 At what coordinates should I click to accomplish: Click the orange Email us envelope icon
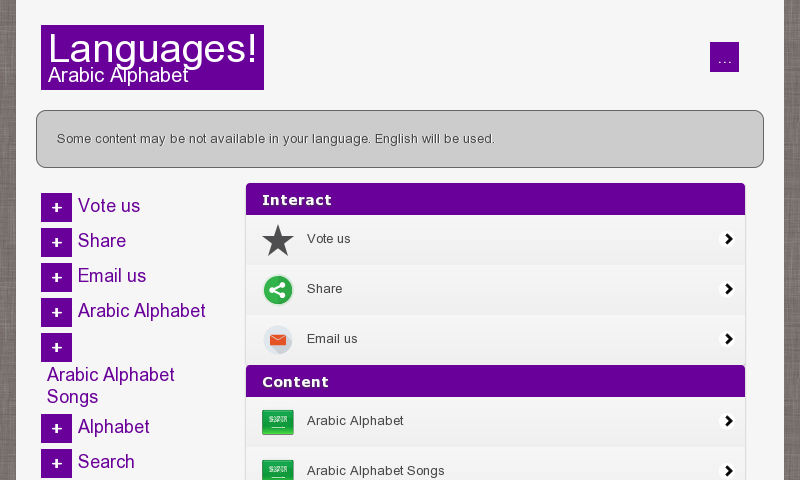[278, 340]
